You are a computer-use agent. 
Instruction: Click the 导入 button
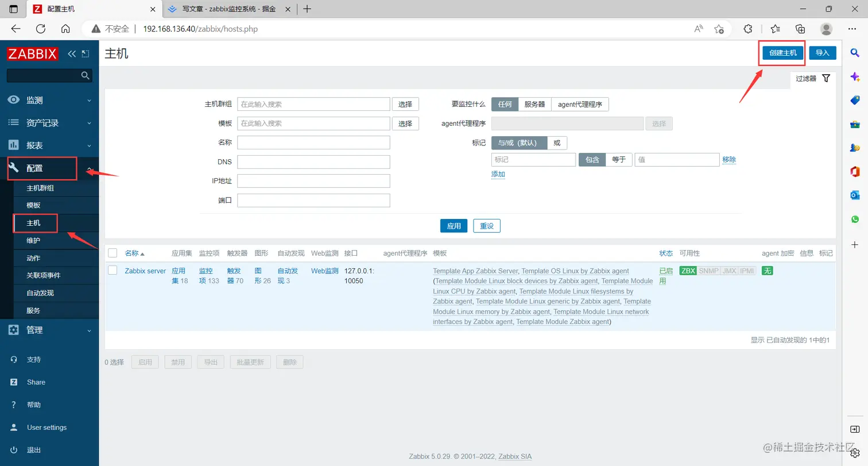(x=823, y=53)
